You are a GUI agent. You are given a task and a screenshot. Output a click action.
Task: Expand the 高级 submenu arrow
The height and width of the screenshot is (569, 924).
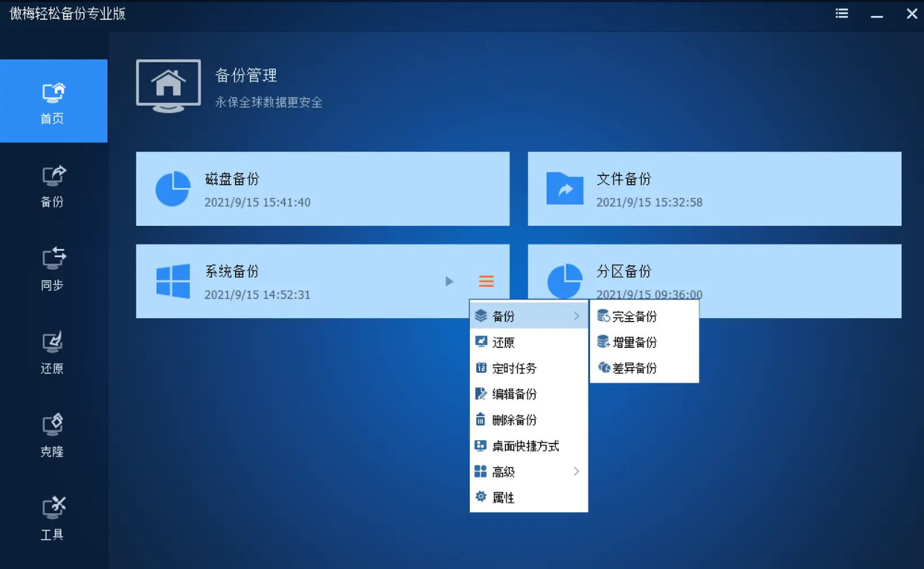click(576, 471)
